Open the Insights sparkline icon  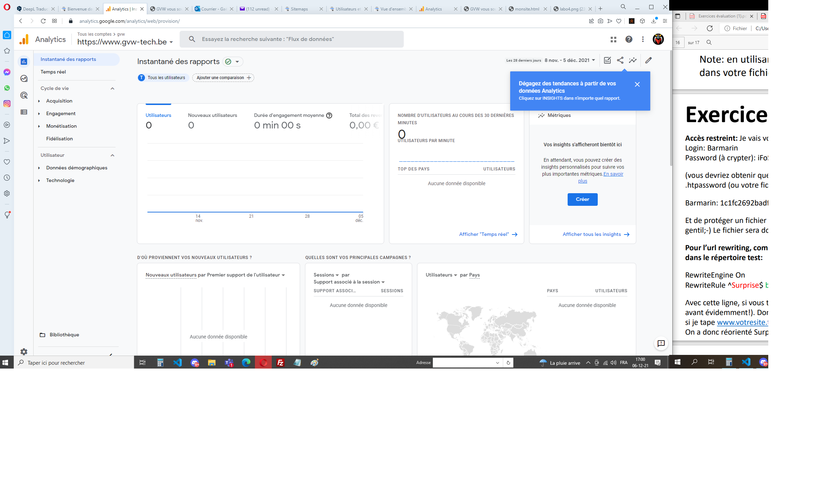point(632,60)
